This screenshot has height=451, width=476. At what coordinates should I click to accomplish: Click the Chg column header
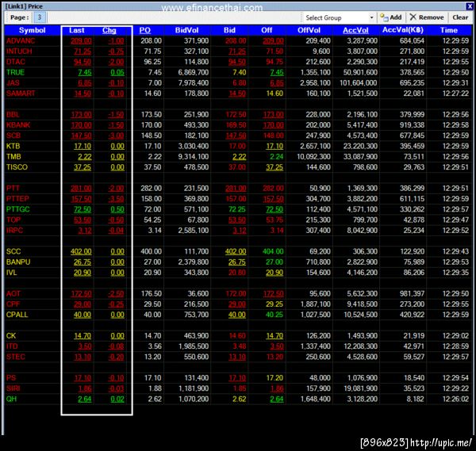pyautogui.click(x=109, y=30)
